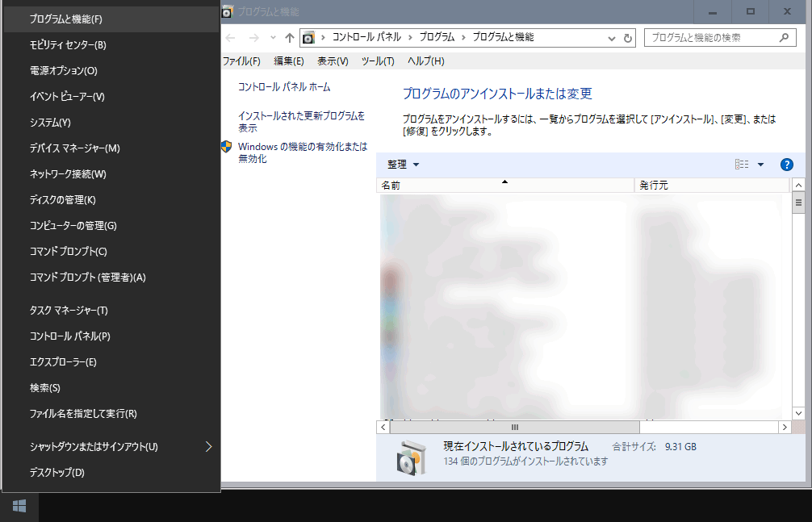Viewport: 812px width, 522px height.
Task: Click the back arrow navigation button
Action: 231,38
